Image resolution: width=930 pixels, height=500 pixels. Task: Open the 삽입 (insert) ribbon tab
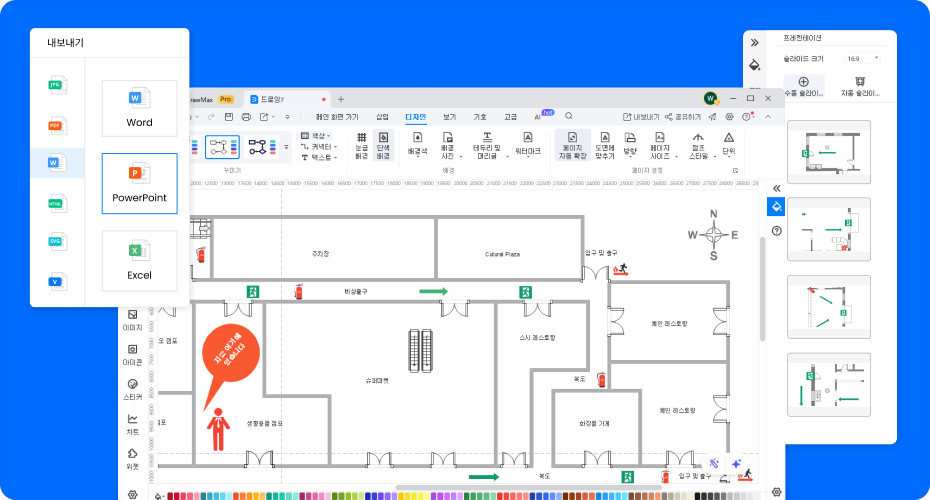(382, 117)
